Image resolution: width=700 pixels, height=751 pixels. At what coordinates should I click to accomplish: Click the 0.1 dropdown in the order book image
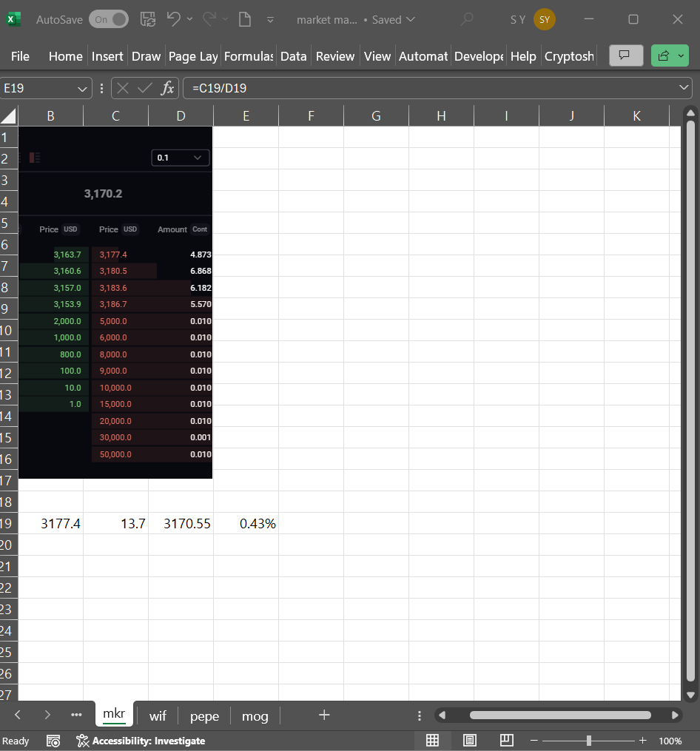click(180, 158)
